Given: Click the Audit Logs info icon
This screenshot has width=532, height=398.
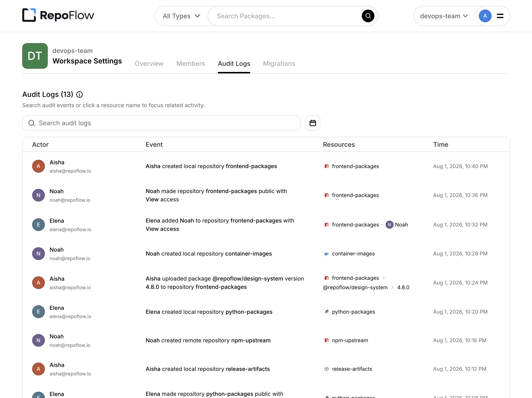Looking at the screenshot, I should (79, 95).
